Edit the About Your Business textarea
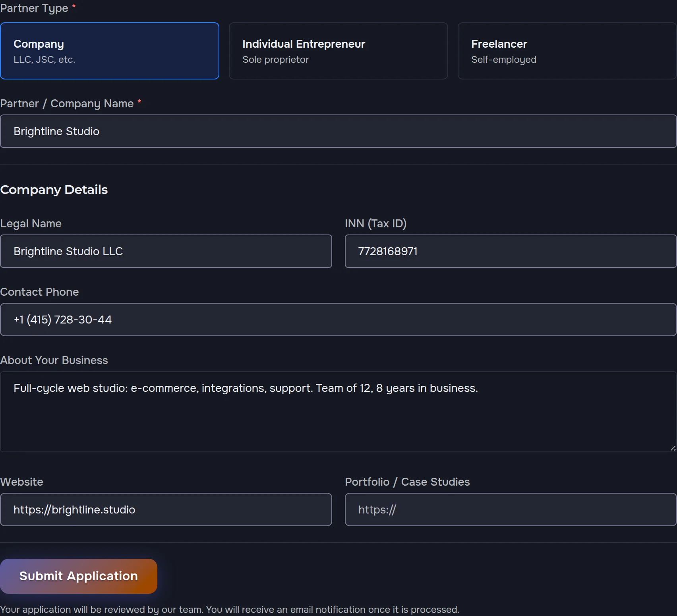The width and height of the screenshot is (677, 616). coord(338,412)
